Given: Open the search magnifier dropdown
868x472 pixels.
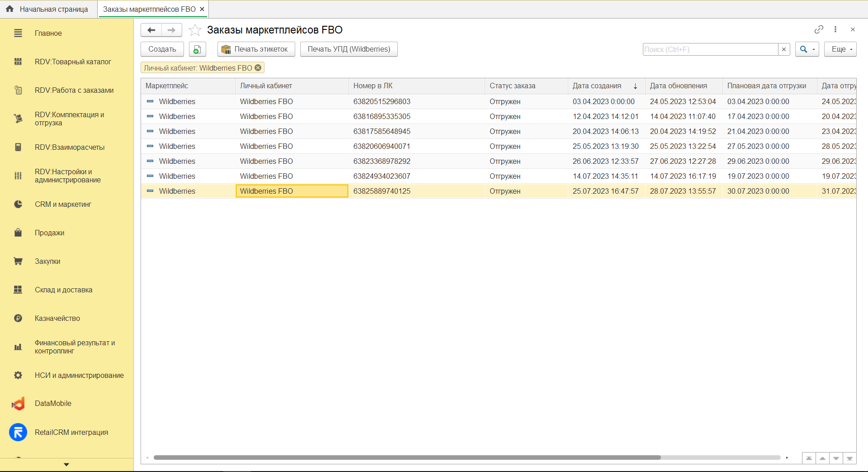Looking at the screenshot, I should tap(807, 49).
